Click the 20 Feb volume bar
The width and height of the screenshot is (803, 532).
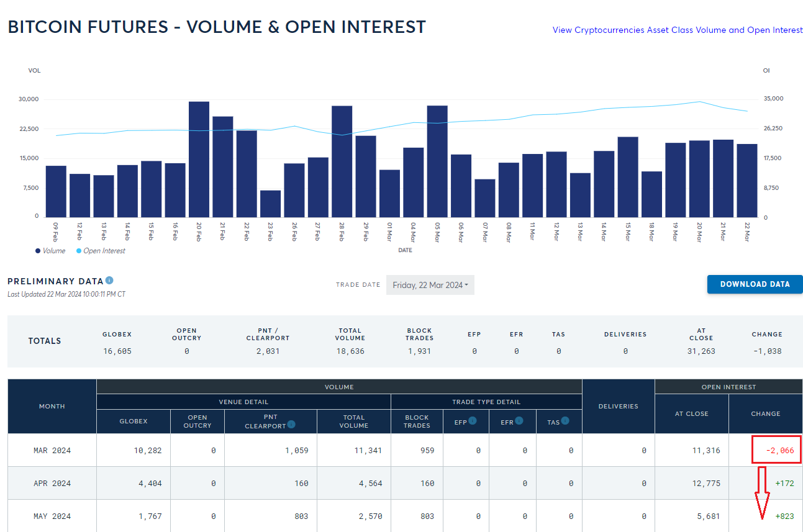(199, 160)
